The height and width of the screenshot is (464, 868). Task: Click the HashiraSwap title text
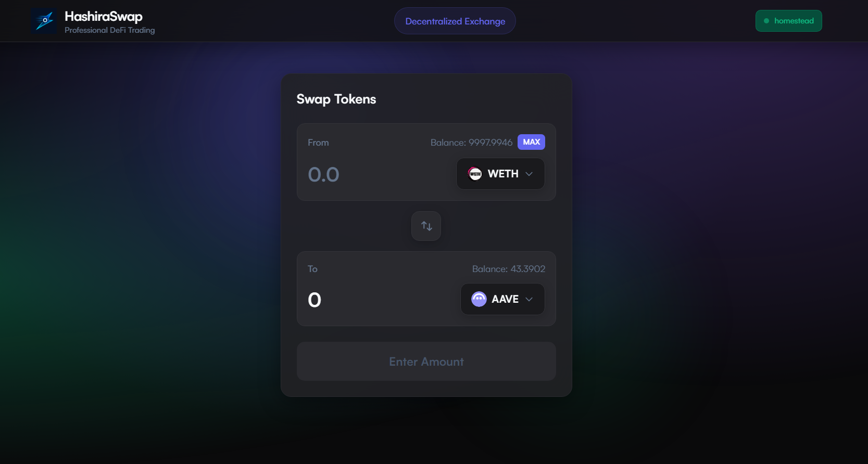coord(104,17)
